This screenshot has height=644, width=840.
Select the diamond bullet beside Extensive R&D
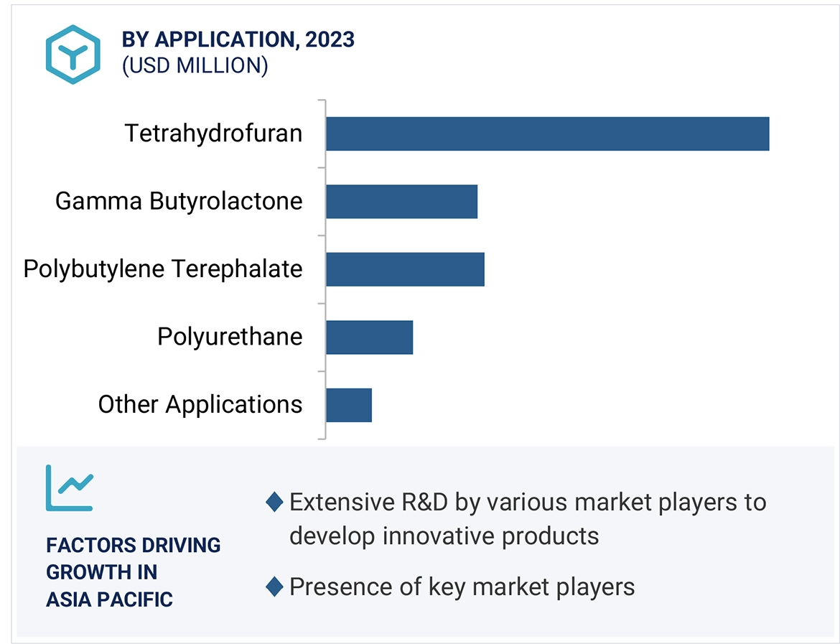pyautogui.click(x=274, y=502)
